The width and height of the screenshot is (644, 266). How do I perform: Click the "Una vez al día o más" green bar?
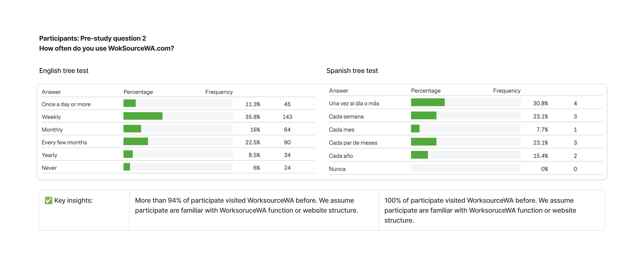click(427, 102)
